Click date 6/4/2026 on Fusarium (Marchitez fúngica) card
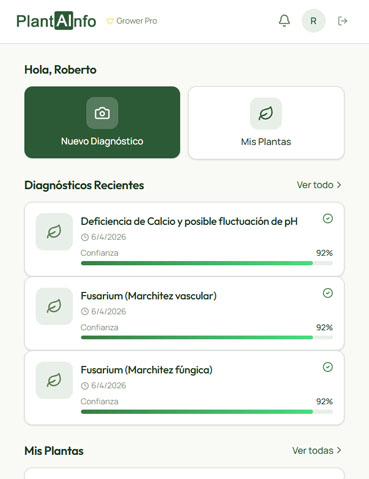Viewport: 369px width, 479px height. 109,385
